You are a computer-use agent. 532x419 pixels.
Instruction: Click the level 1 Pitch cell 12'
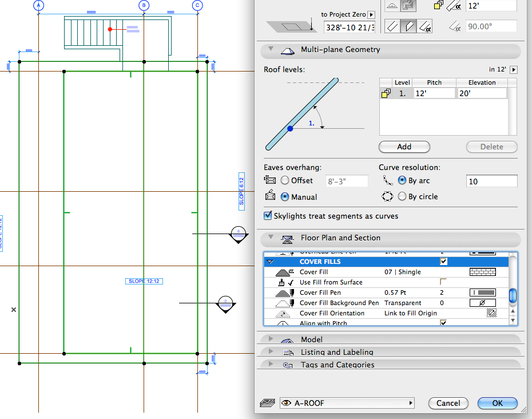click(434, 93)
